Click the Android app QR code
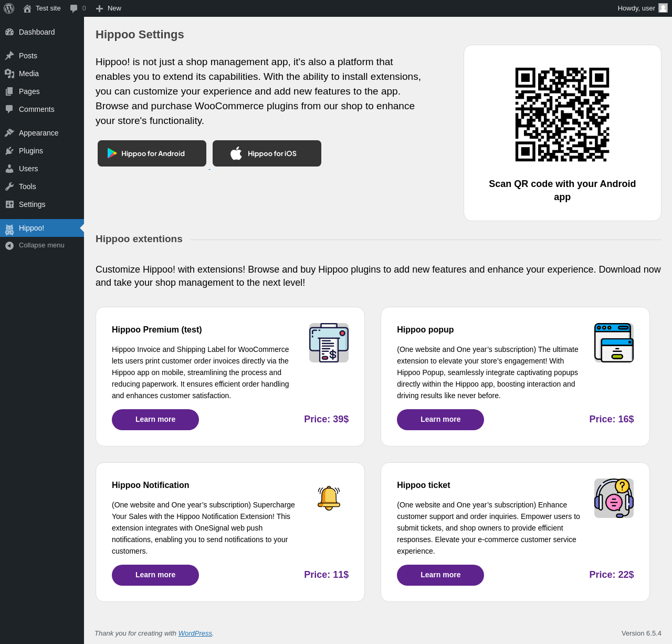Screen dimensions: 672x644 point(562,115)
